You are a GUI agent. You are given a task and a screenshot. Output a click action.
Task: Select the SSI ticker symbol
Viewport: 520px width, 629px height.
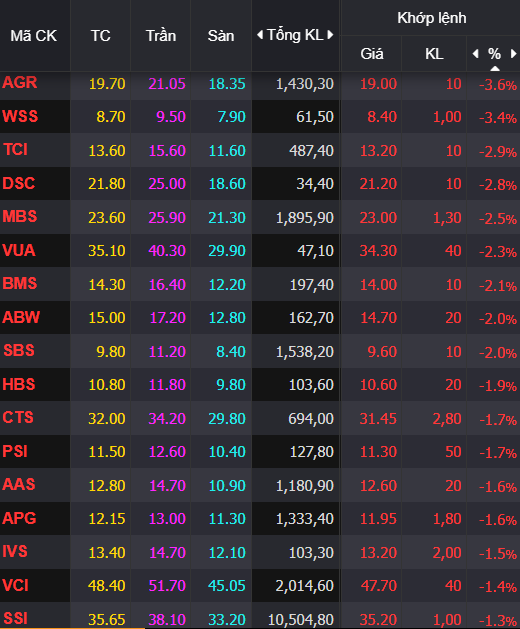(x=15, y=618)
